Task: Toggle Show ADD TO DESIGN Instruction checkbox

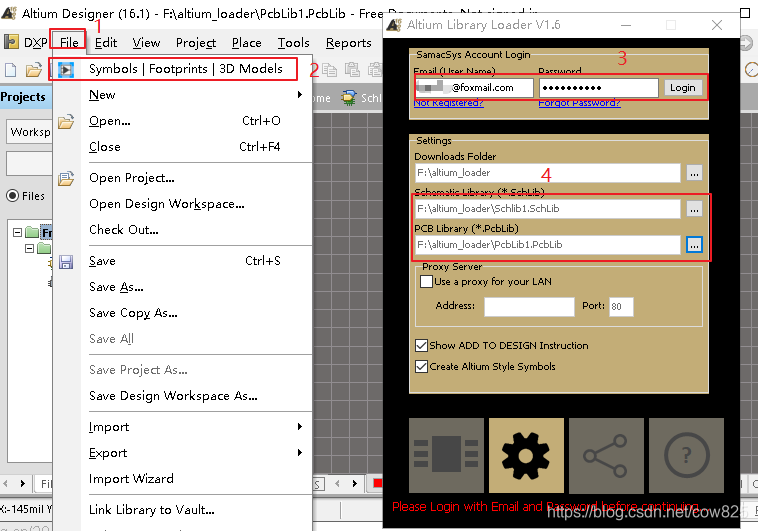Action: (422, 345)
